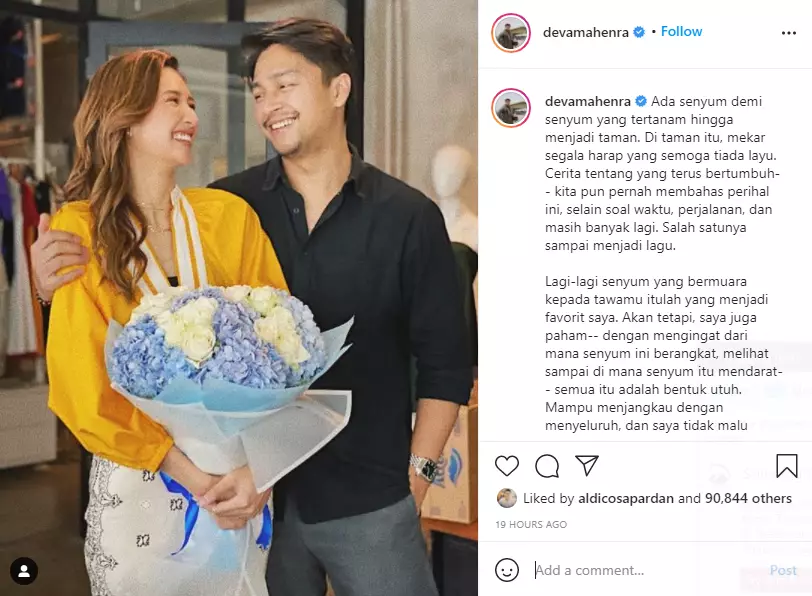
Task: Open devamahenra header profile picture
Action: click(x=511, y=33)
